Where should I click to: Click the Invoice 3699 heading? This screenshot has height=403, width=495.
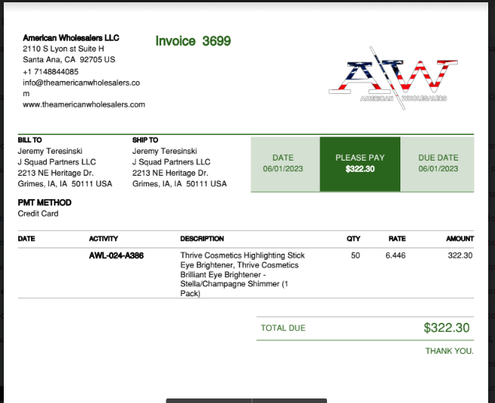(x=193, y=41)
